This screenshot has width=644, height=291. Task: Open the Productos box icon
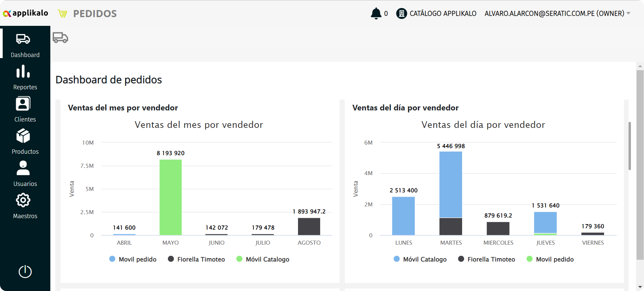(x=23, y=136)
